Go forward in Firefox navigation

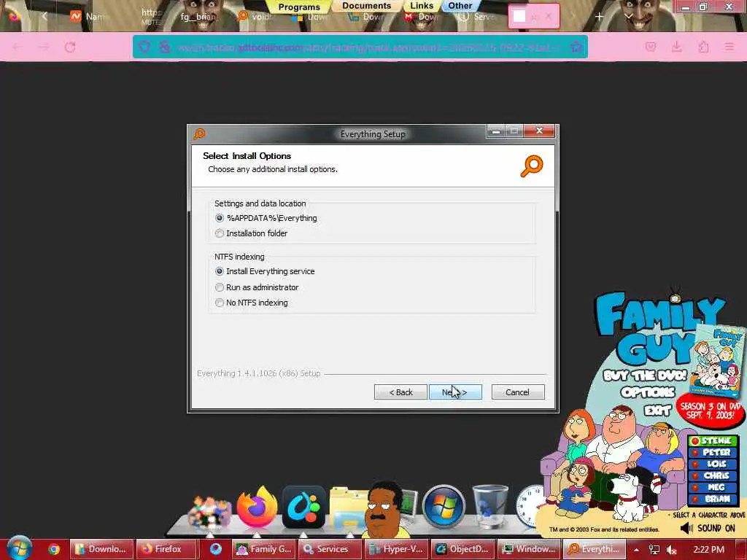click(44, 47)
